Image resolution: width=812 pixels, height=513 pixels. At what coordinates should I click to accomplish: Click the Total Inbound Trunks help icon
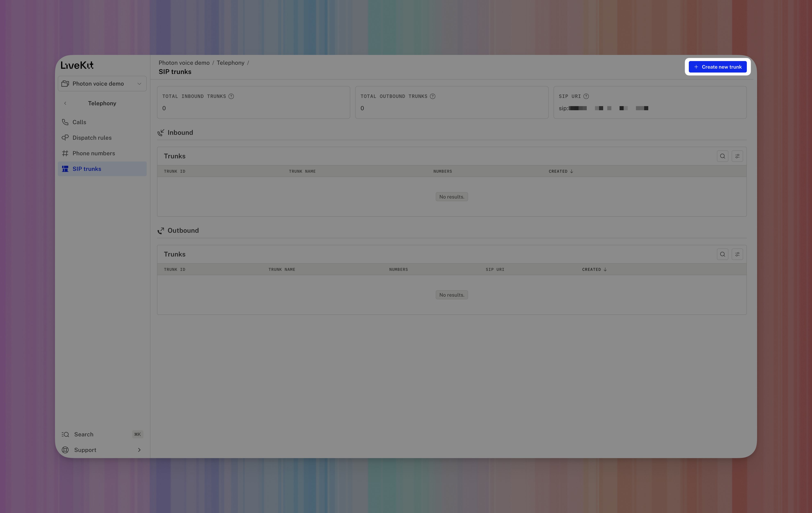coord(231,96)
